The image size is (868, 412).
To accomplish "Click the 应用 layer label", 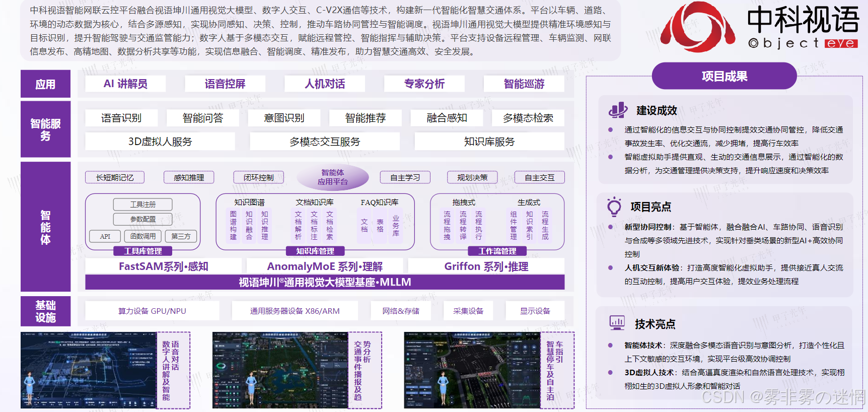I will pos(45,84).
